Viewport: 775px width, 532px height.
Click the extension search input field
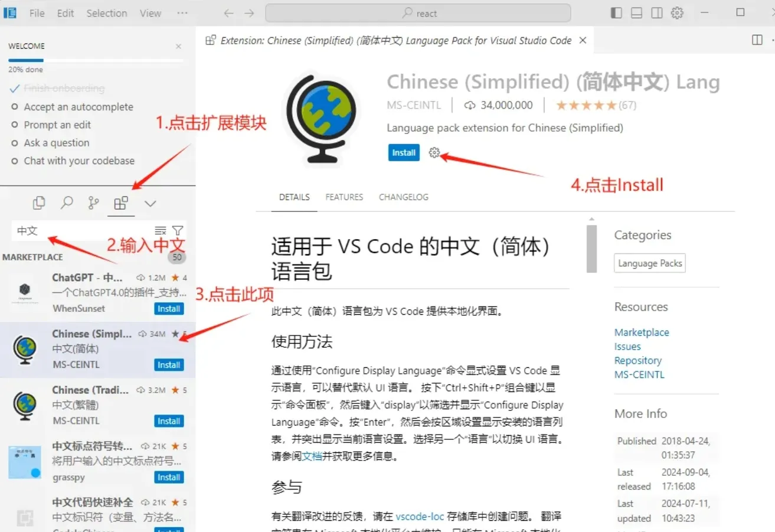(83, 231)
